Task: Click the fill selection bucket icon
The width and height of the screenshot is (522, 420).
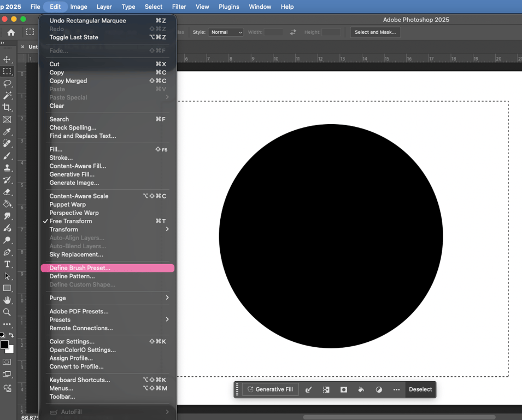Action: click(361, 389)
